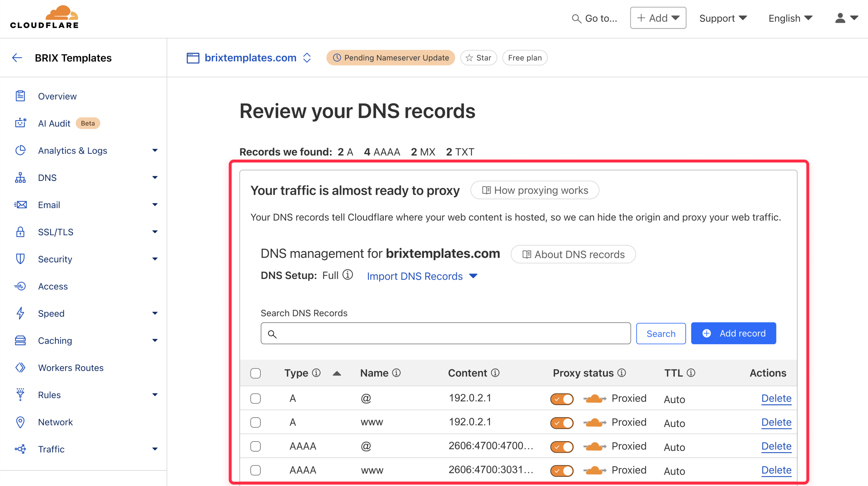The image size is (868, 486).
Task: Click the DNS network tree icon
Action: 20,177
